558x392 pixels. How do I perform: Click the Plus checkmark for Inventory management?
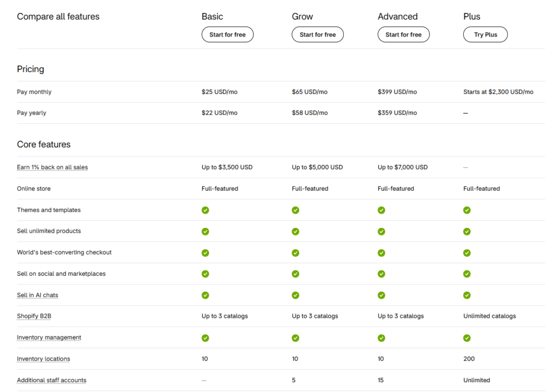click(x=467, y=338)
